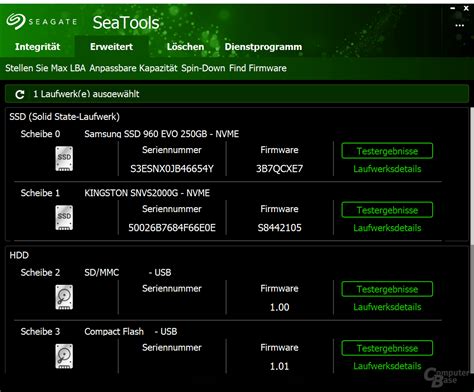Open Testergebnisse for Samsung SSD 960 EVO
Screen dimensions: 474x392
(387, 151)
